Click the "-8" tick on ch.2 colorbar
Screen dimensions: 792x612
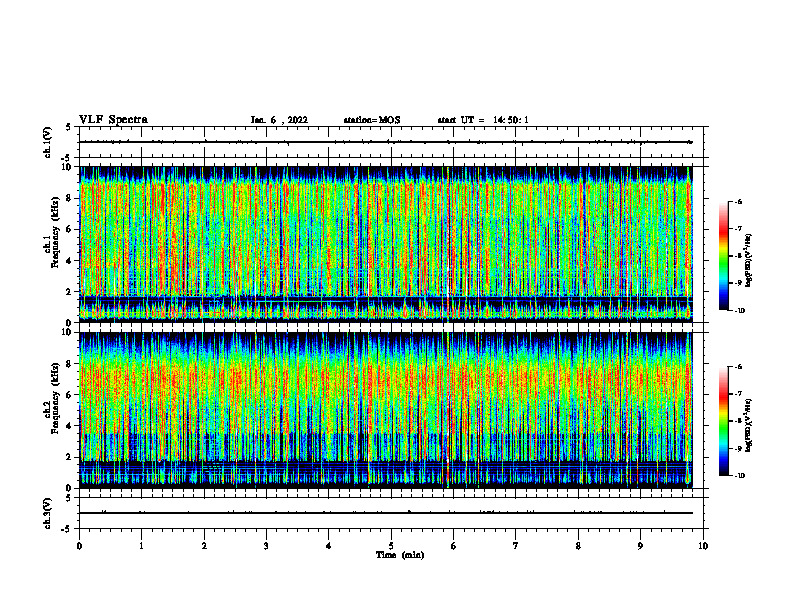[738, 421]
